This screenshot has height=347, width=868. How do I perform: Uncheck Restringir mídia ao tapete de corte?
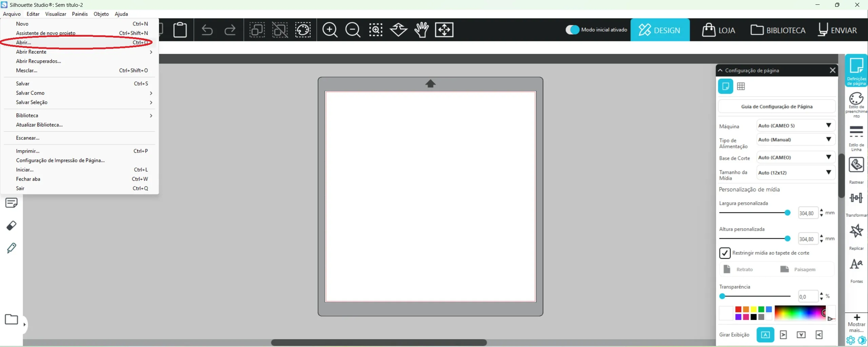(x=724, y=253)
